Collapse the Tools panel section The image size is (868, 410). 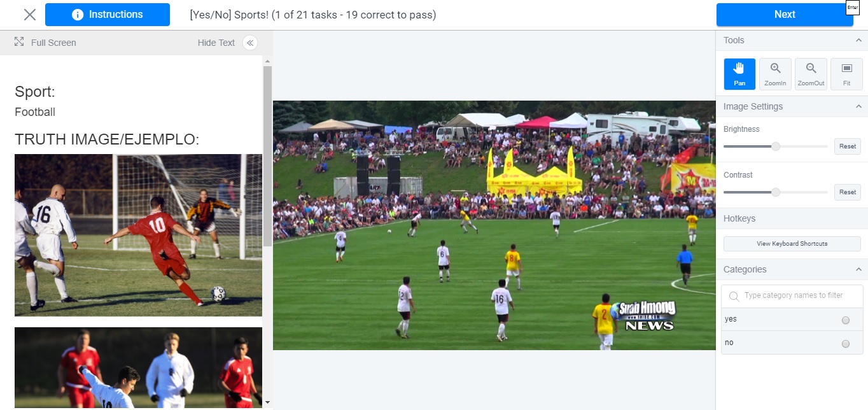[858, 40]
